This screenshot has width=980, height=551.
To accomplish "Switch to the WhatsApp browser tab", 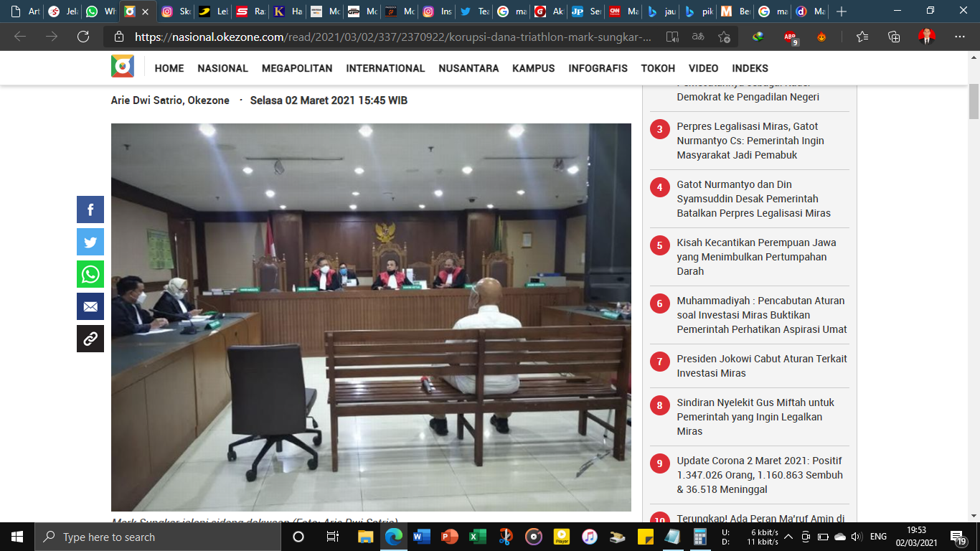I will [x=100, y=11].
